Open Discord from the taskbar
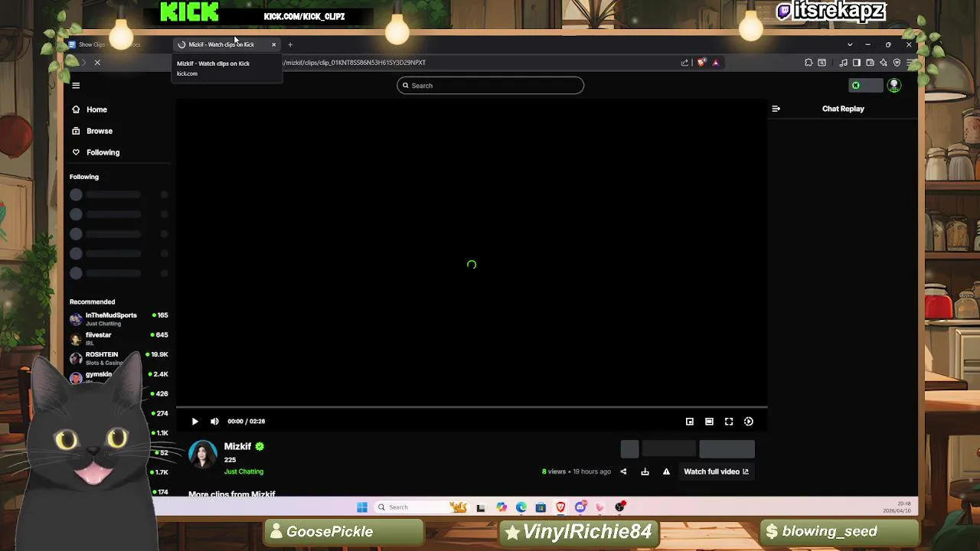Screen dimensions: 980x551 click(x=580, y=507)
